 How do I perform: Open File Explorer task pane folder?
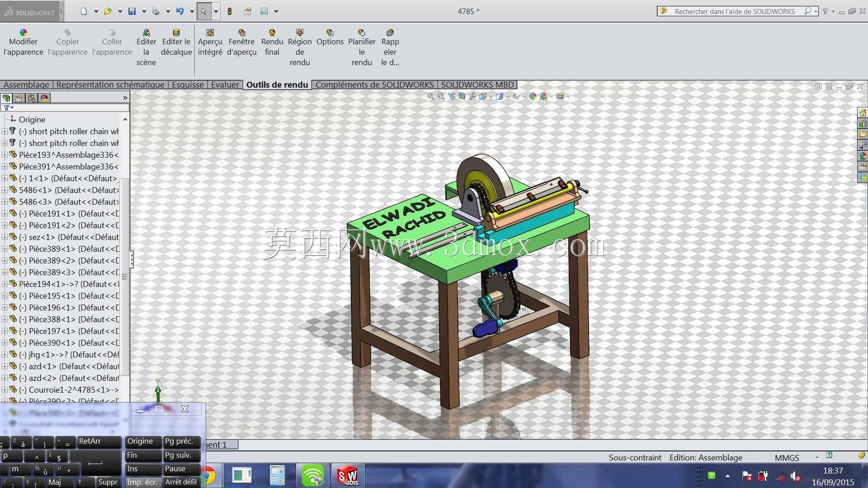pos(863,134)
